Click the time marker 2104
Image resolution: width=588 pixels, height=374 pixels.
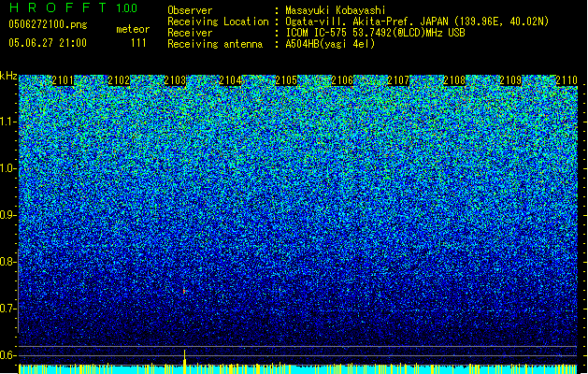230,80
